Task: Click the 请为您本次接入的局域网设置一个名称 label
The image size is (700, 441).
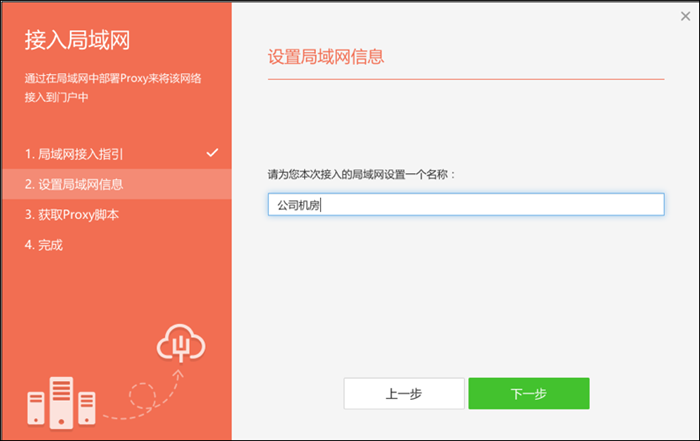Action: [x=362, y=174]
